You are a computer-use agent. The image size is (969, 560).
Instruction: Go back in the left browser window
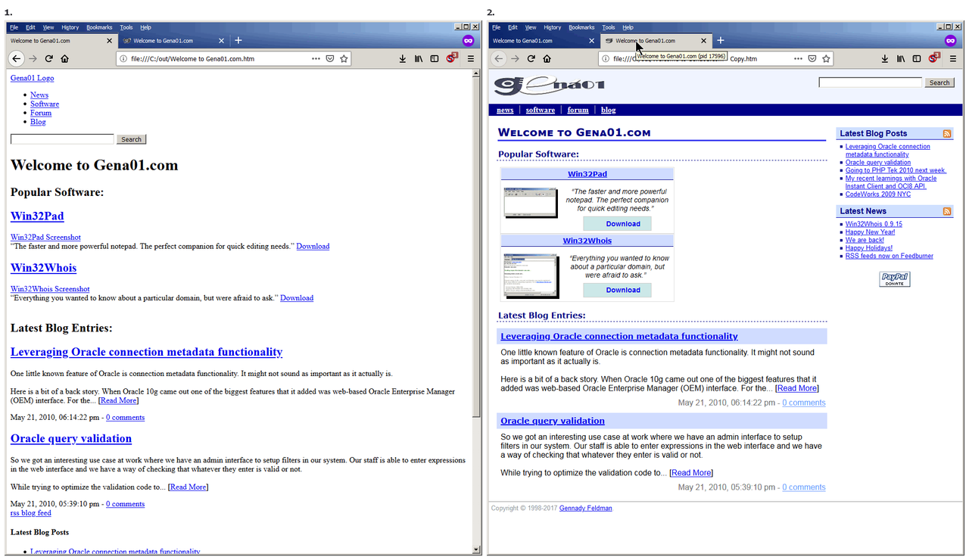click(16, 58)
